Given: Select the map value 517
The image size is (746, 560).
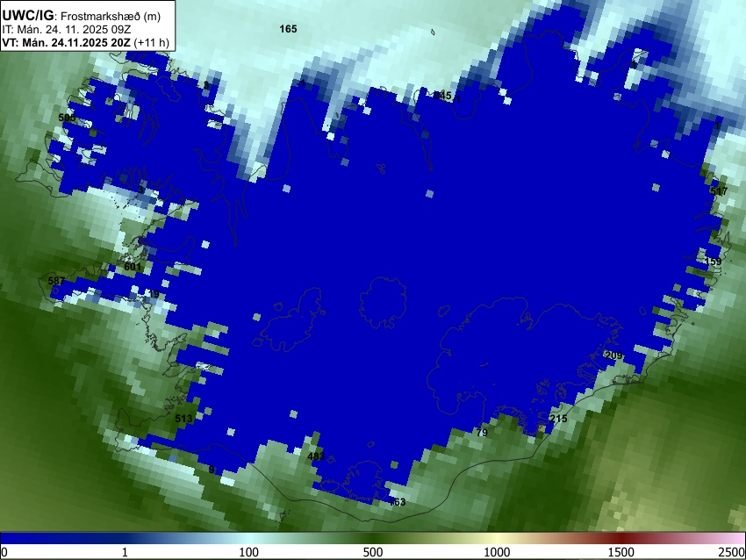Looking at the screenshot, I should click(x=719, y=191).
